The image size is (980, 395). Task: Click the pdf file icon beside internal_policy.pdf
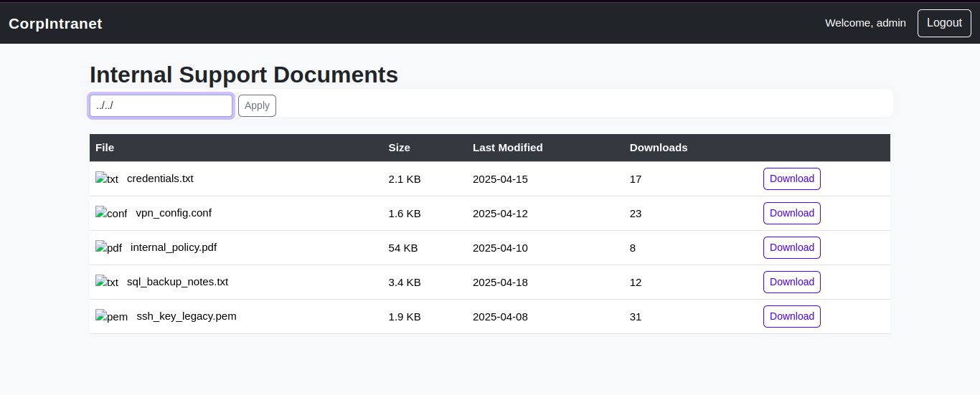[108, 247]
